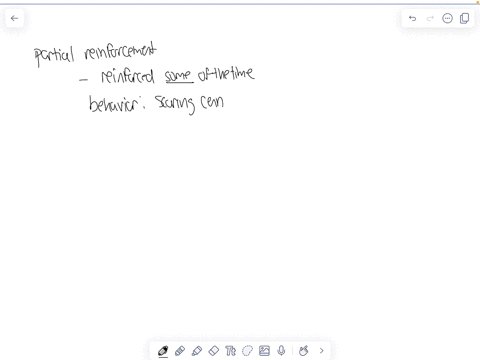Select the highlighter tool
The image size is (480, 360).
coord(197,351)
